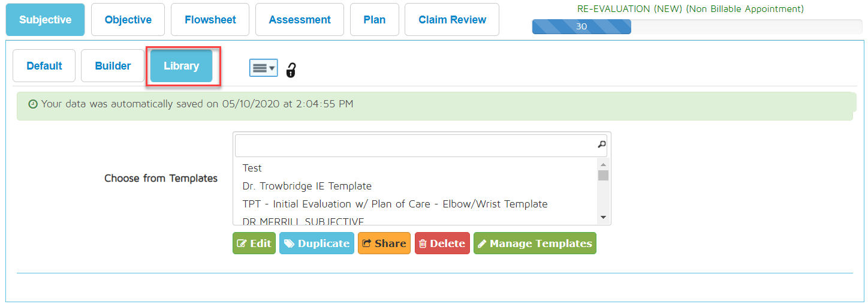868x307 pixels.
Task: Select the Builder sub-tab
Action: pyautogui.click(x=113, y=66)
